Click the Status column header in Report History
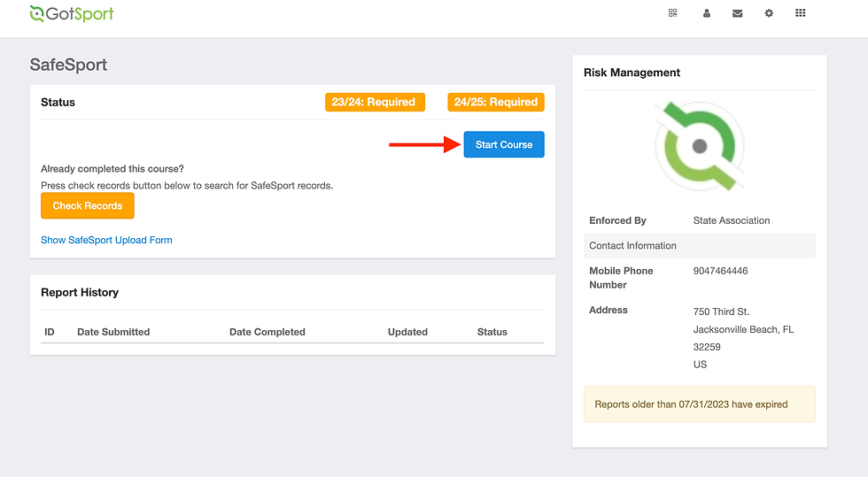Screen dimensions: 868x477 (x=492, y=332)
